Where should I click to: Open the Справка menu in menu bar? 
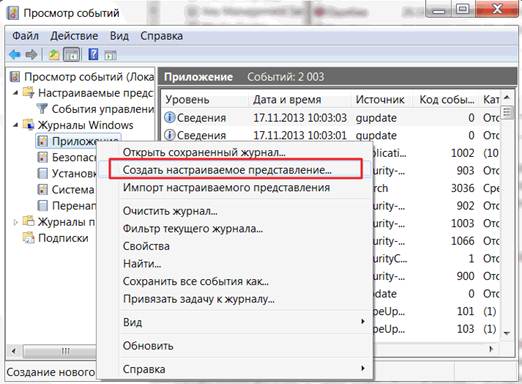[161, 36]
